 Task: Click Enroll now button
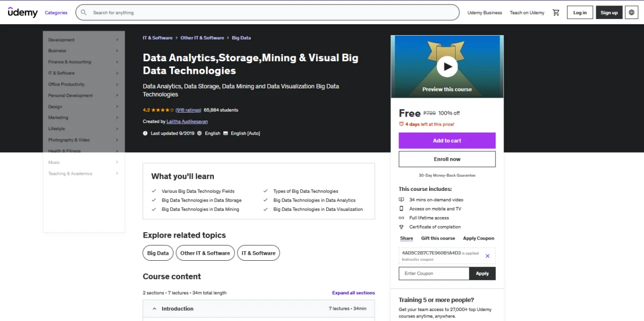click(x=447, y=159)
